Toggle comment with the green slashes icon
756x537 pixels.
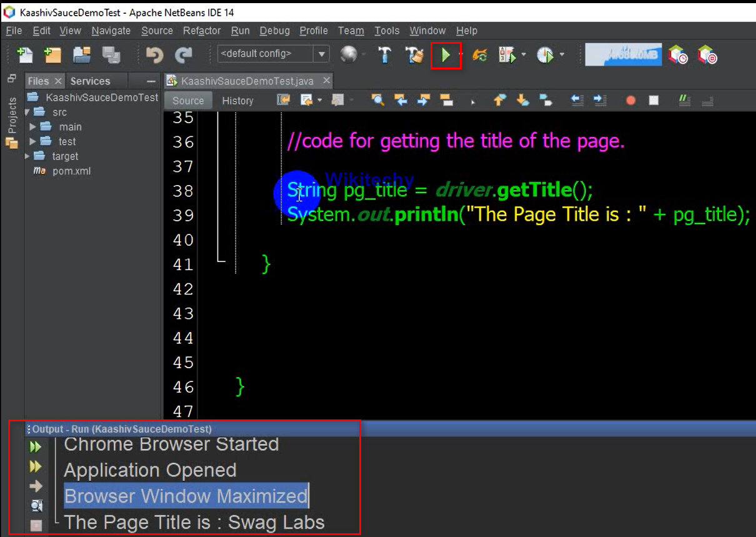(684, 101)
